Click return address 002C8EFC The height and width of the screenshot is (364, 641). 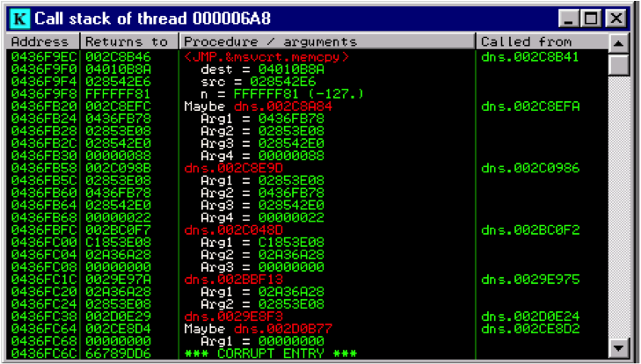118,106
